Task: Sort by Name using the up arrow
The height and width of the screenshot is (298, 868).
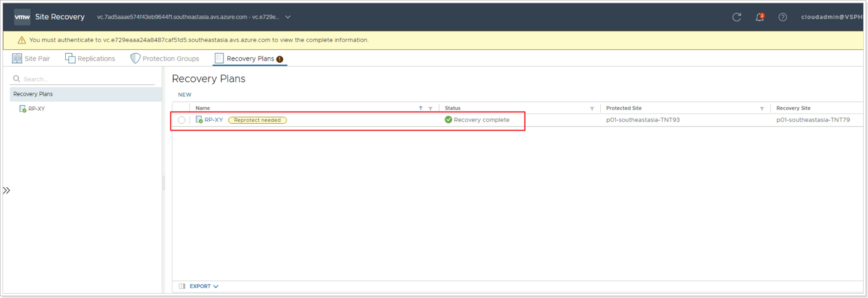Action: [420, 108]
